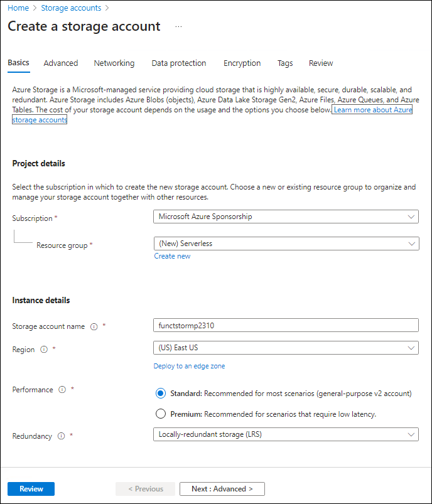The width and height of the screenshot is (432, 504).
Task: Click the Review button
Action: pyautogui.click(x=31, y=488)
